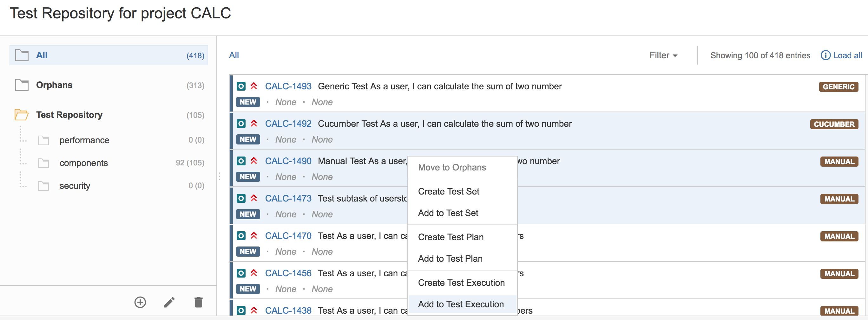Image resolution: width=868 pixels, height=320 pixels.
Task: Open the Filter dropdown
Action: (x=663, y=55)
